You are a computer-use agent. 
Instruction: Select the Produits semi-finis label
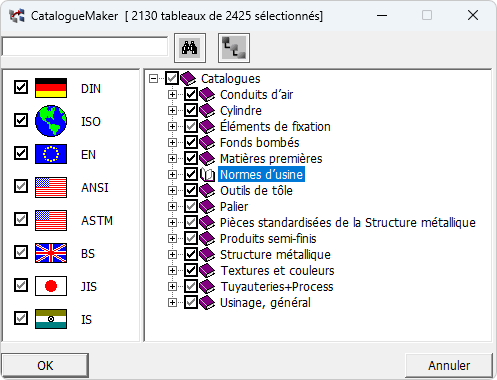click(268, 239)
